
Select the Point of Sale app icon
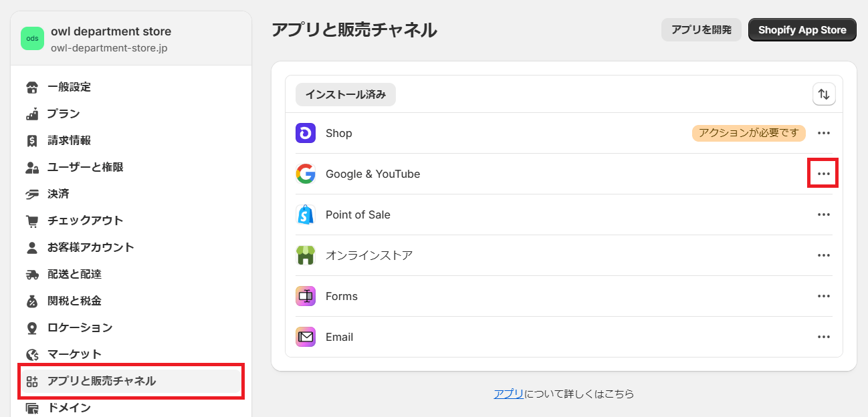pyautogui.click(x=306, y=215)
